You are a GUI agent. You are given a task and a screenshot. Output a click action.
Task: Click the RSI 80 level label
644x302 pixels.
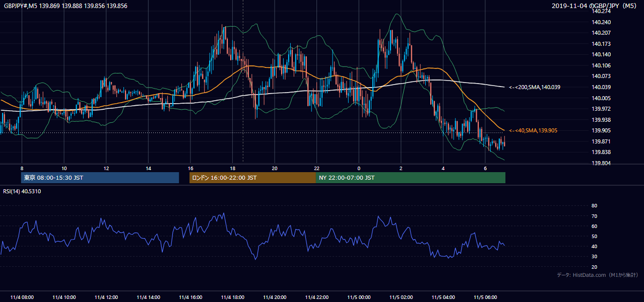click(x=594, y=206)
